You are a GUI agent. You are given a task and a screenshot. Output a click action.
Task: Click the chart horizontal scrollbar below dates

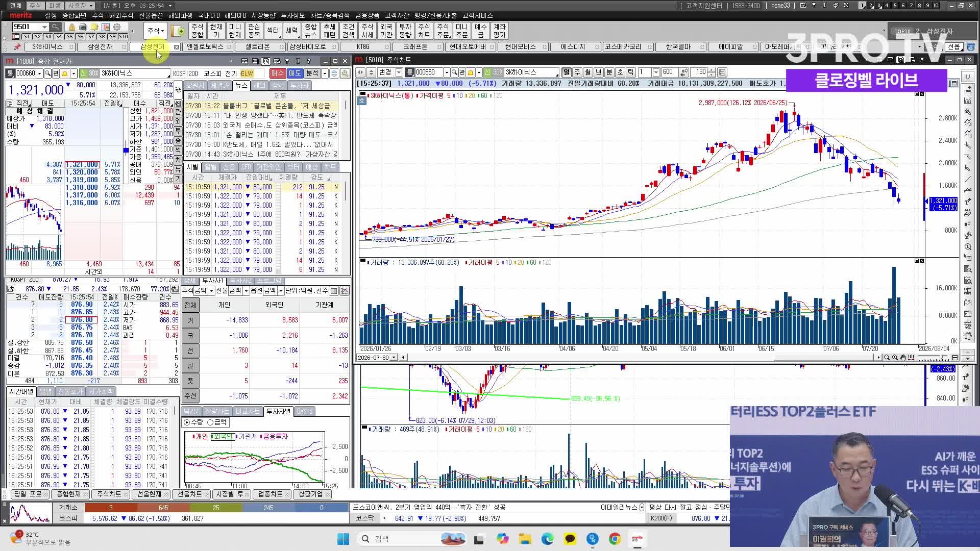(x=641, y=358)
